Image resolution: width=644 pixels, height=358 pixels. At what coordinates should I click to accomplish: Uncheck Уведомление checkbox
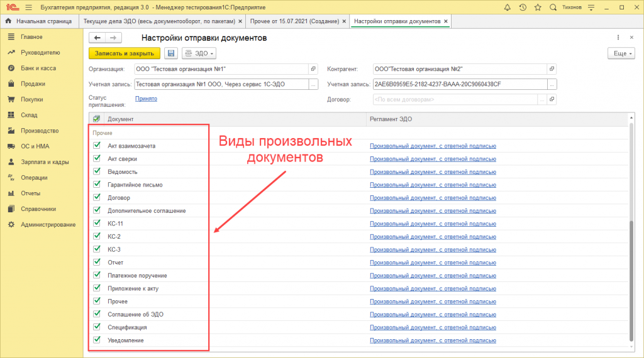coord(97,340)
